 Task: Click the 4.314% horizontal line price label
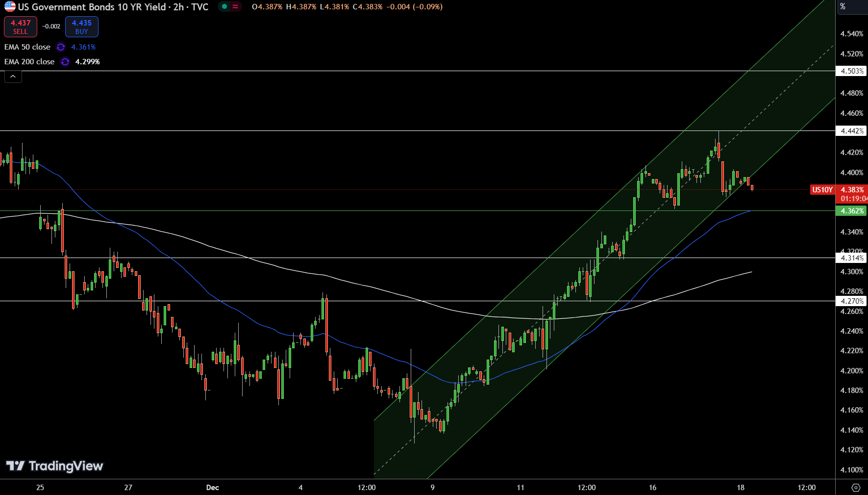click(x=851, y=258)
